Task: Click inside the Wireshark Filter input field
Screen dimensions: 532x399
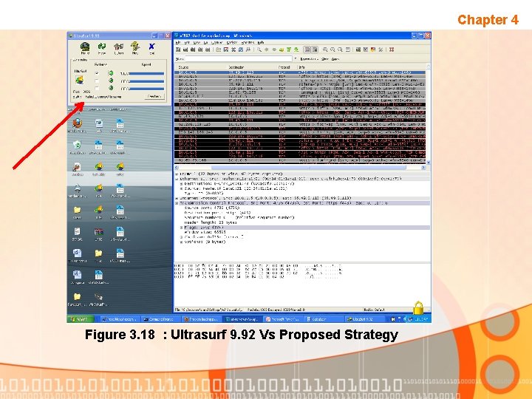Action: click(239, 59)
